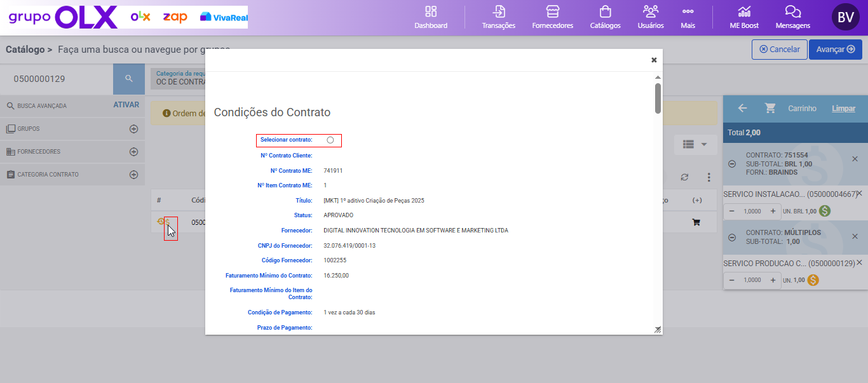
Task: Expand the Categoria Contrato filter plus icon
Action: click(x=133, y=175)
